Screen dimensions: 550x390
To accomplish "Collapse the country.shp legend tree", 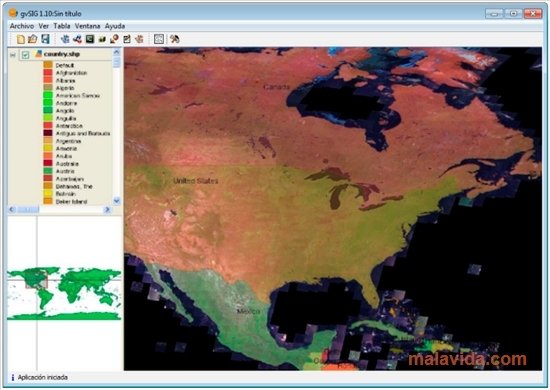I will click(x=13, y=55).
